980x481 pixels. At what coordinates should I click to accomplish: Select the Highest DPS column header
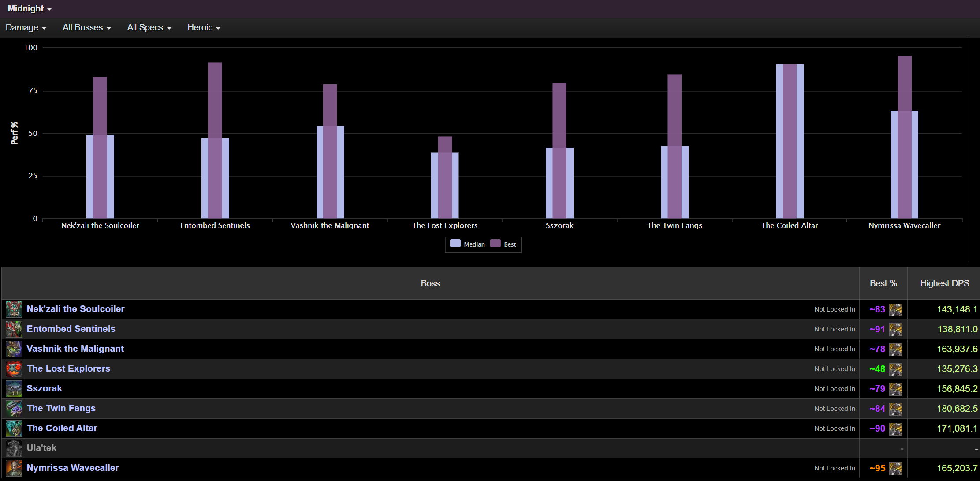point(944,283)
